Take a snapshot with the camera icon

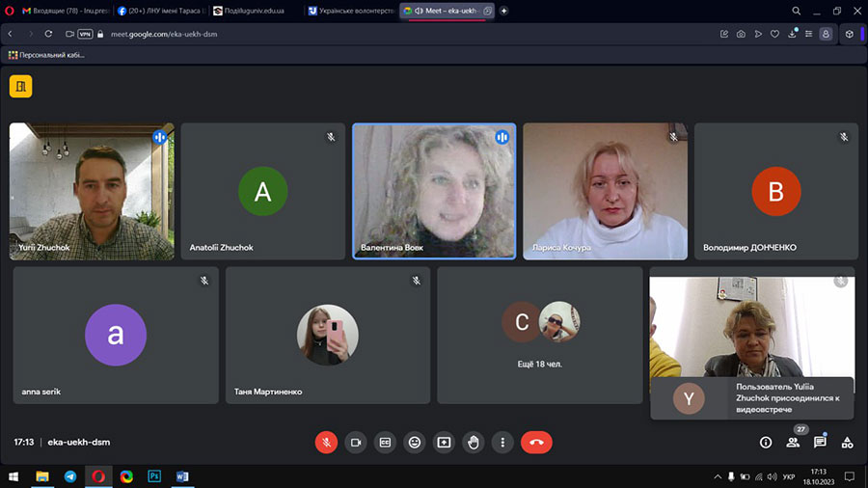tap(741, 34)
